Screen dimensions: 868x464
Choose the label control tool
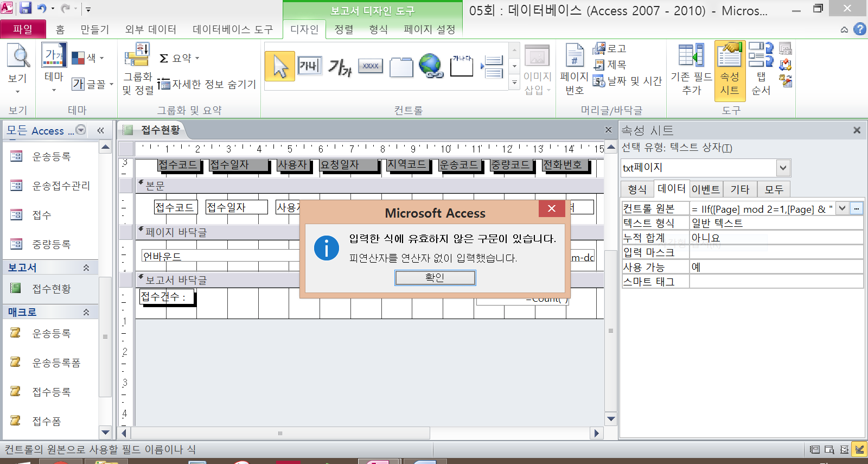[x=340, y=66]
